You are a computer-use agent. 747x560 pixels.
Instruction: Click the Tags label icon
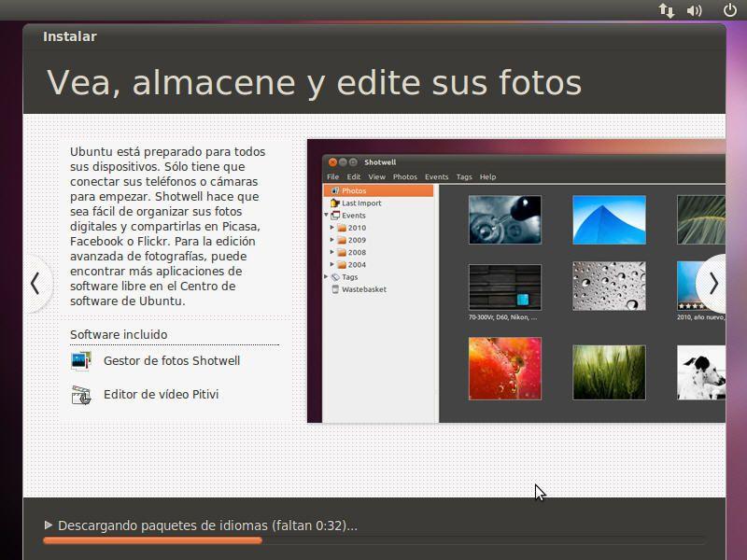click(x=335, y=276)
